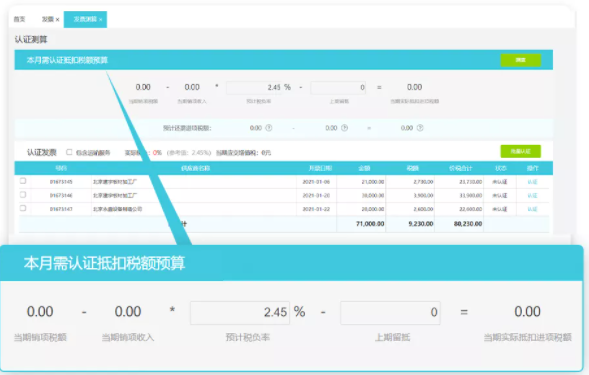Image resolution: width=589 pixels, height=375 pixels.
Task: Click the green button in the 本月需认证抵扣税额预算 header bar
Action: [521, 60]
